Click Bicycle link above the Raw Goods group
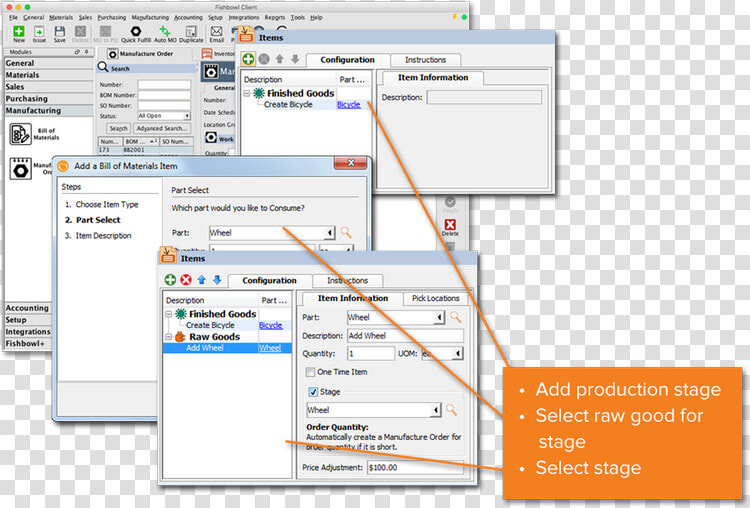750x508 pixels. point(271,325)
